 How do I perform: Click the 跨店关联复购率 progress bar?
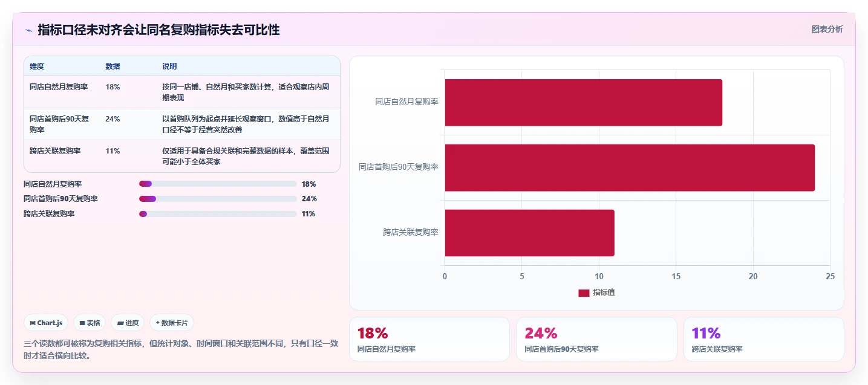(218, 214)
